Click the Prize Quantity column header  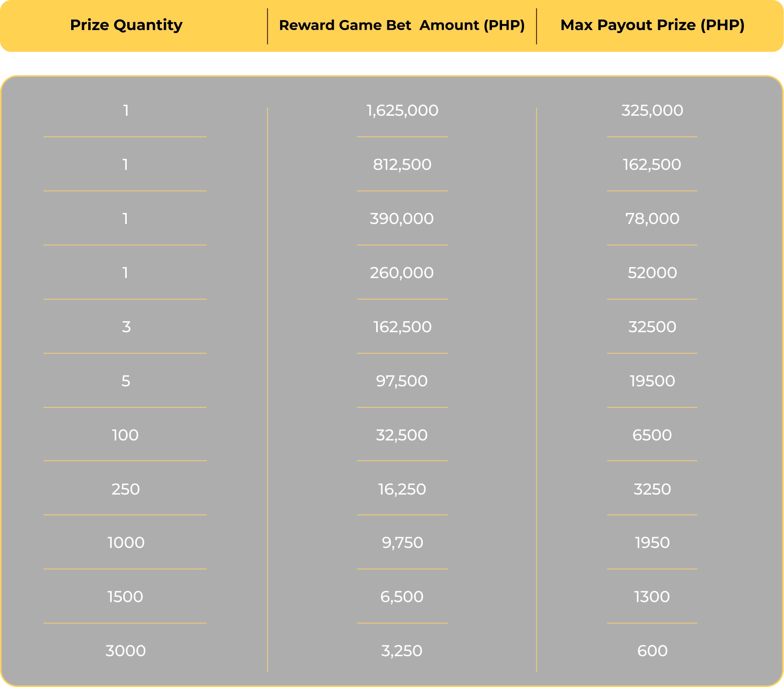pyautogui.click(x=126, y=25)
